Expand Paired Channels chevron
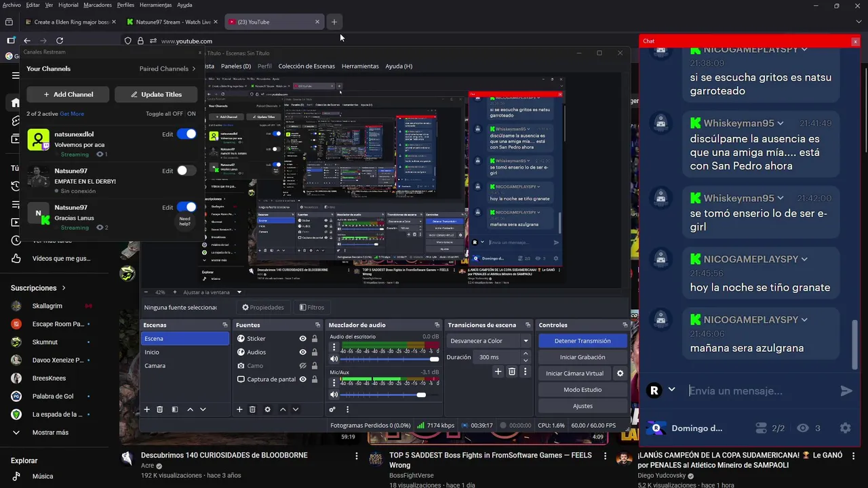Screen dimensions: 868x488 [194, 68]
